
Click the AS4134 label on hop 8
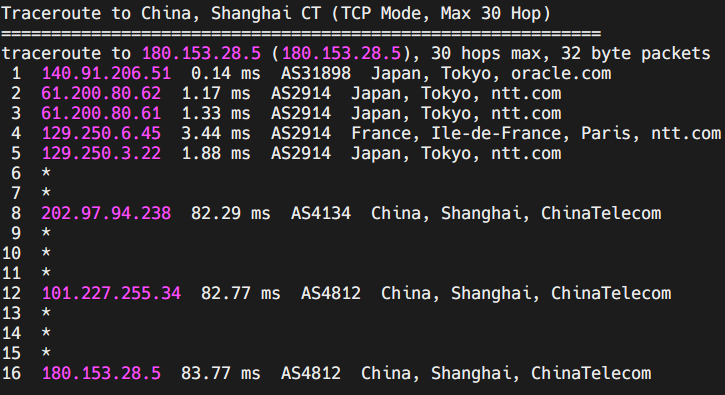(321, 213)
